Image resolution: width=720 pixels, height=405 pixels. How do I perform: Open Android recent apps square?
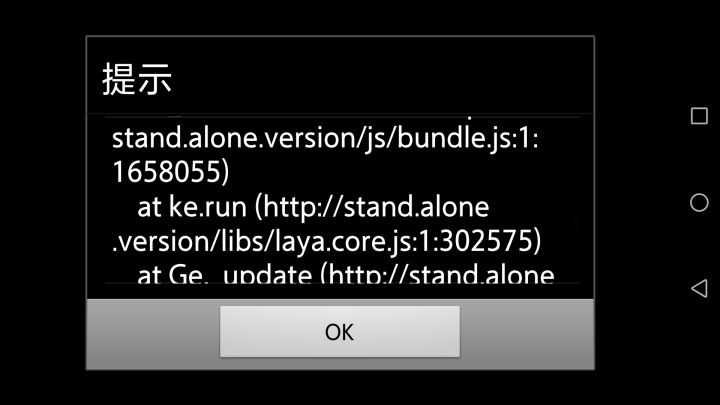click(699, 116)
